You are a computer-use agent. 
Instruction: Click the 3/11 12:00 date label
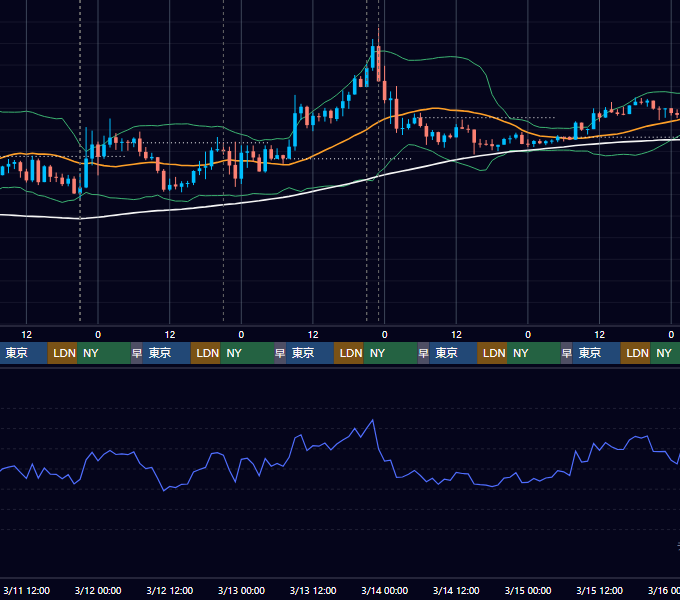[x=26, y=590]
